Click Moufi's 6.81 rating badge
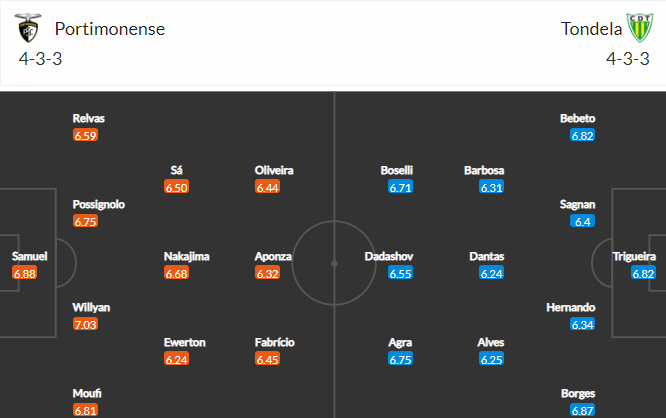Image resolution: width=666 pixels, height=418 pixels. coord(85,410)
